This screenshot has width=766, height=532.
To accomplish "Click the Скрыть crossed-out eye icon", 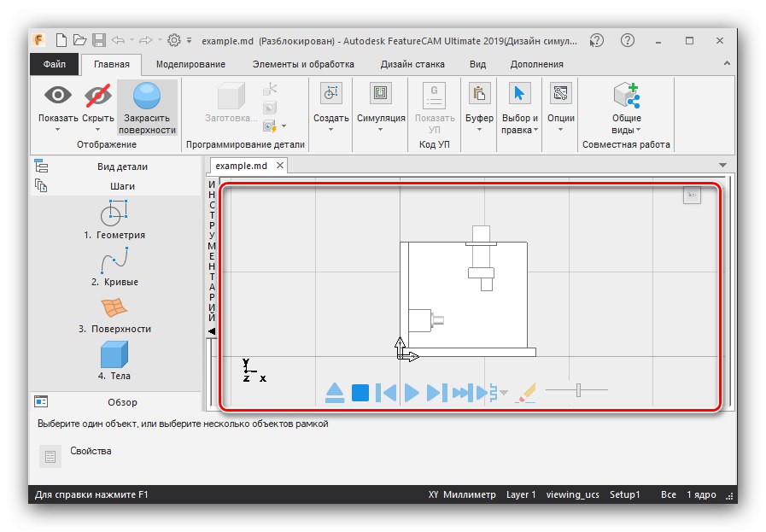I will (x=97, y=95).
